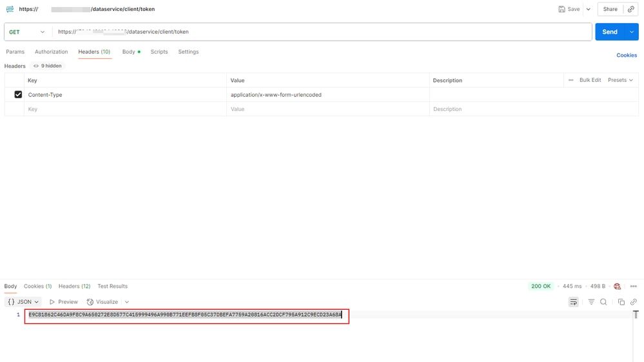Open the headers more options ellipsis
Image resolution: width=644 pixels, height=362 pixels.
(571, 80)
